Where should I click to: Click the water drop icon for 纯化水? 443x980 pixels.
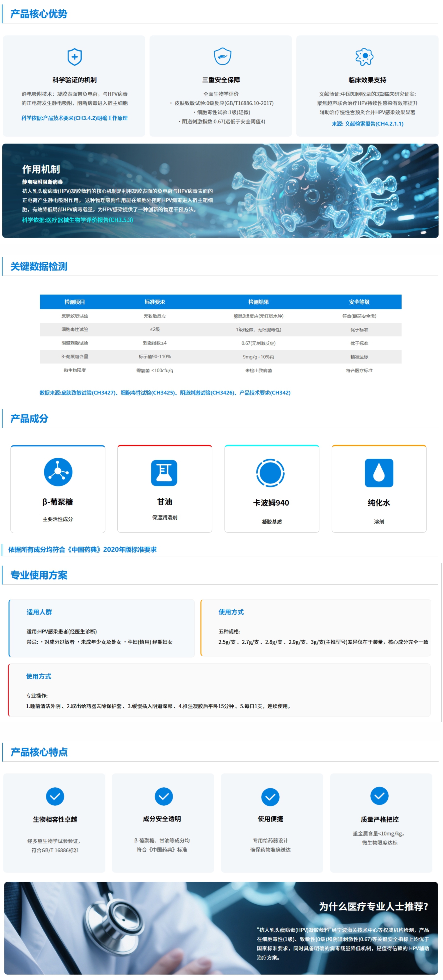[379, 473]
